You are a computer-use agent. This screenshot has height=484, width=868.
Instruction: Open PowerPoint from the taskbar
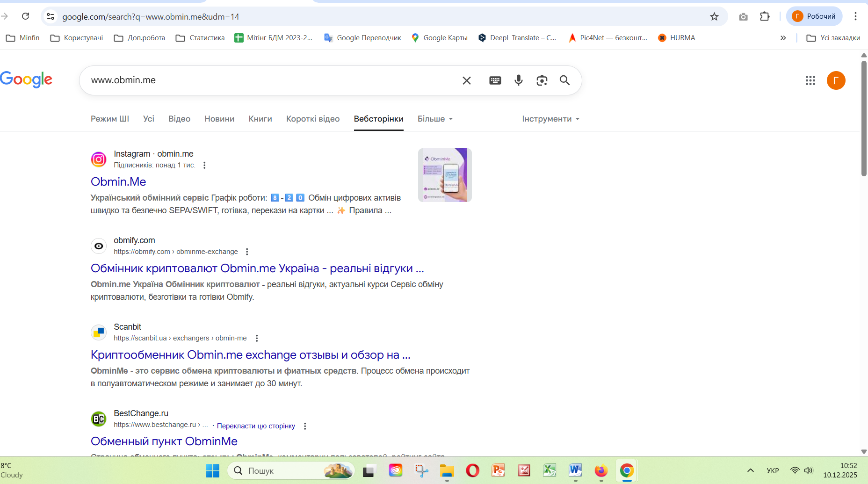[x=499, y=470]
